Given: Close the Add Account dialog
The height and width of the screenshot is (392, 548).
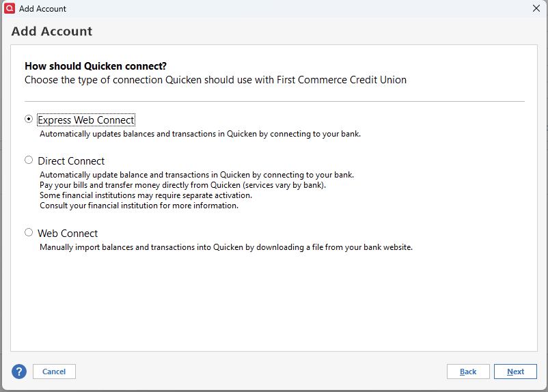Looking at the screenshot, I should click(536, 8).
